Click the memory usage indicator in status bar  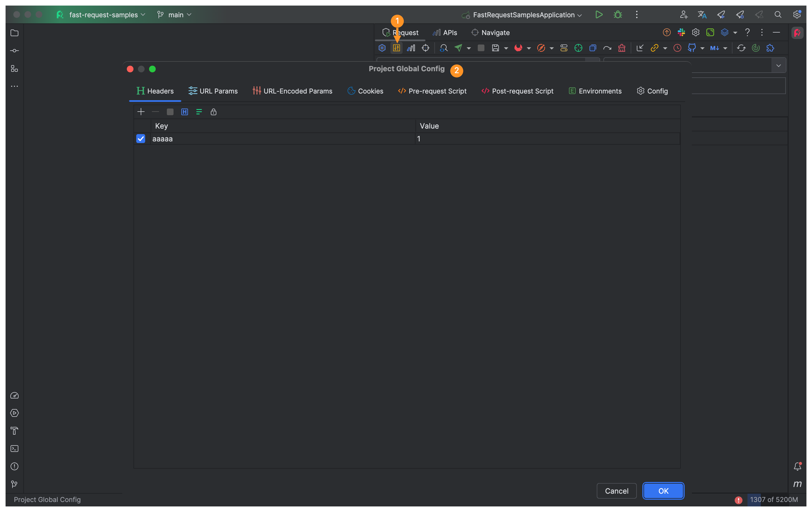pos(773,499)
